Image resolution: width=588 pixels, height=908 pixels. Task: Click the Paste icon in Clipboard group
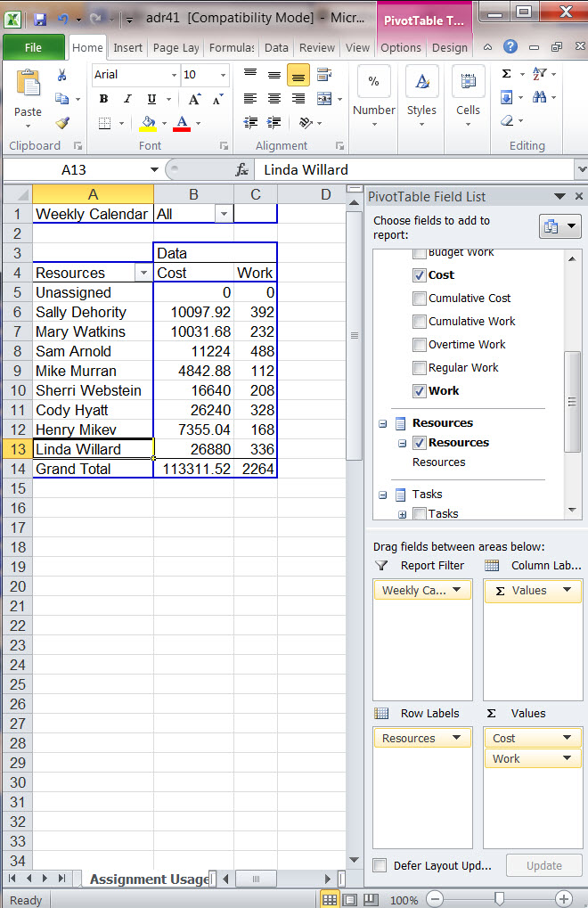point(28,85)
